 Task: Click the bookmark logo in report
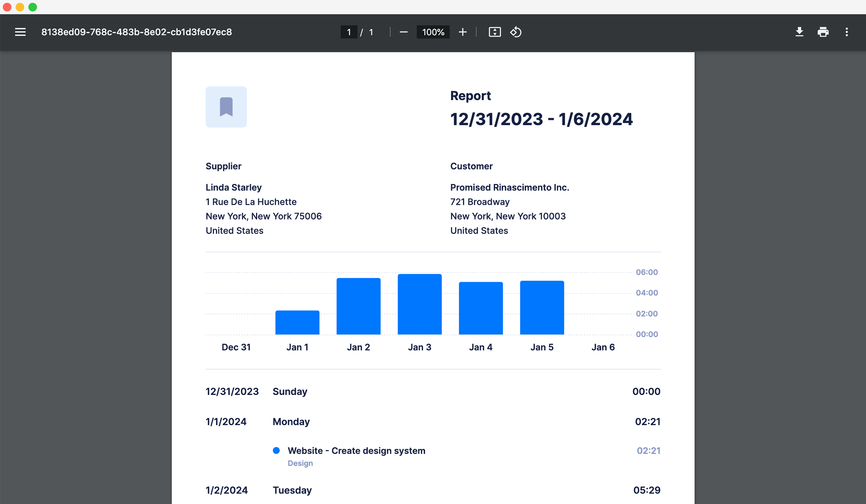tap(226, 107)
